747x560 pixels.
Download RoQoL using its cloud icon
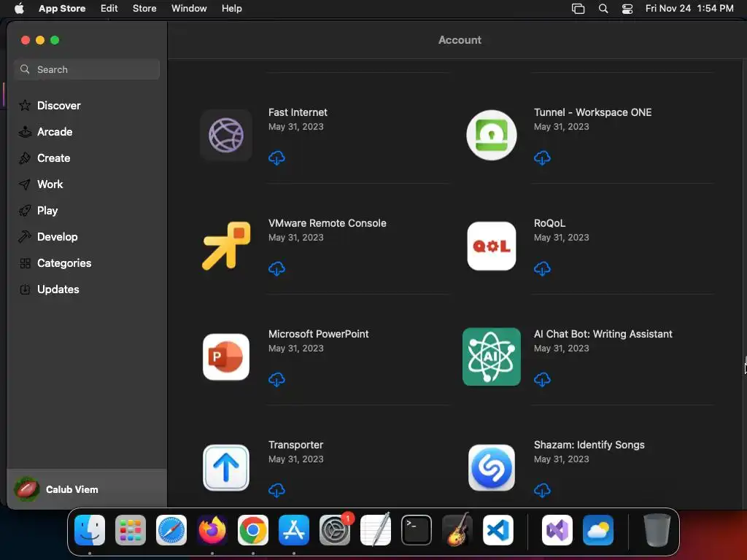[542, 268]
